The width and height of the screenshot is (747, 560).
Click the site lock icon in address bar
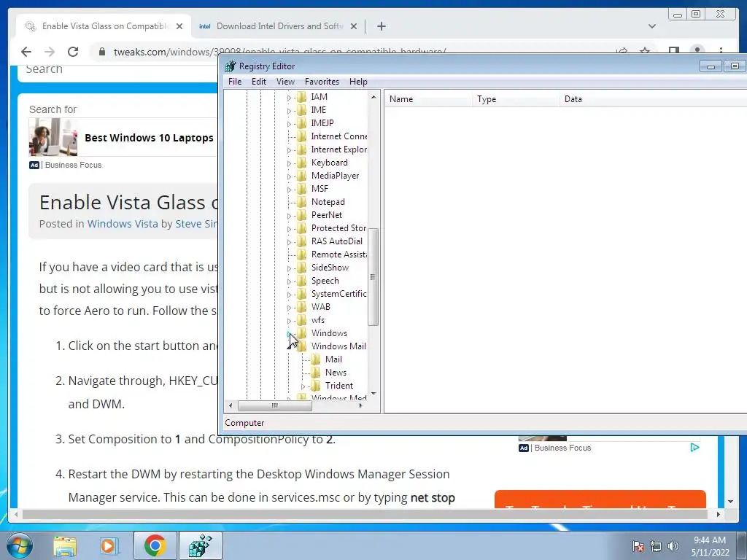[x=102, y=52]
